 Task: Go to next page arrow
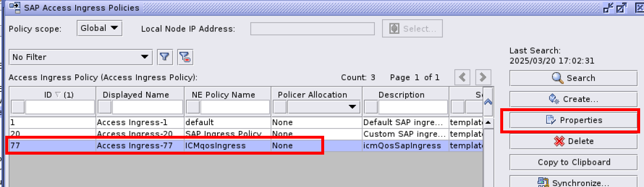coord(483,77)
